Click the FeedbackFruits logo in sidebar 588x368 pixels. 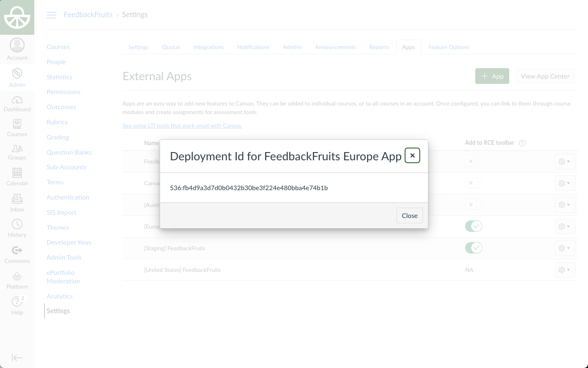[17, 17]
